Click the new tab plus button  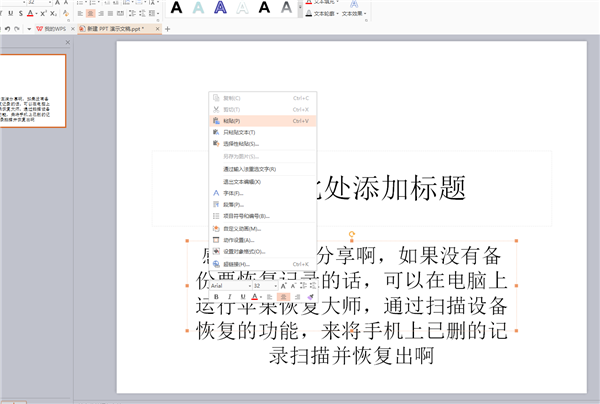(x=167, y=29)
